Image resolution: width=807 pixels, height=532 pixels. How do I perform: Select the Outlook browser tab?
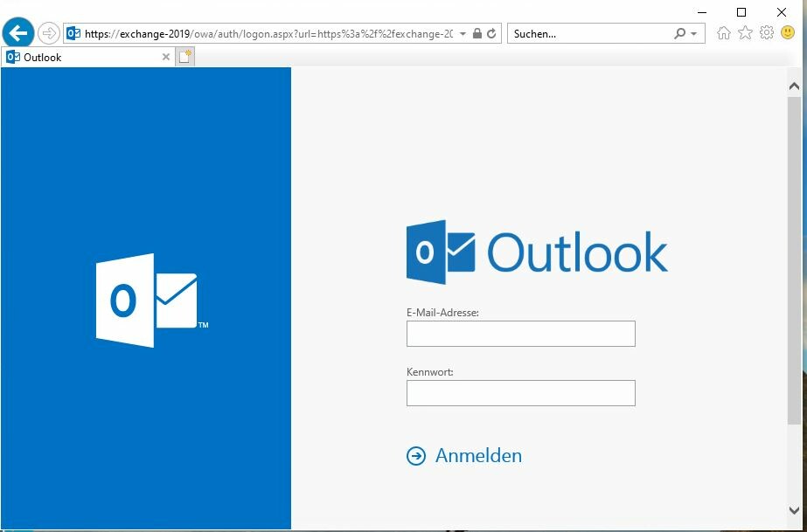(87, 57)
